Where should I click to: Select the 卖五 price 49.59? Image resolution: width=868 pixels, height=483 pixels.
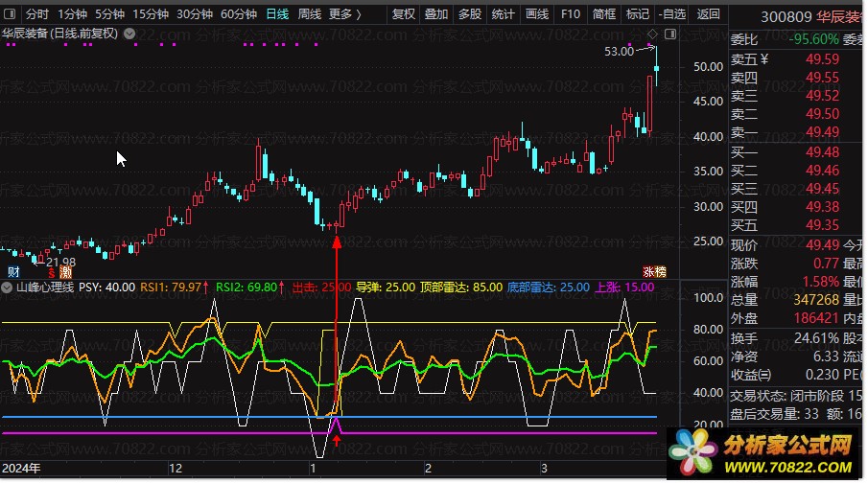[822, 59]
